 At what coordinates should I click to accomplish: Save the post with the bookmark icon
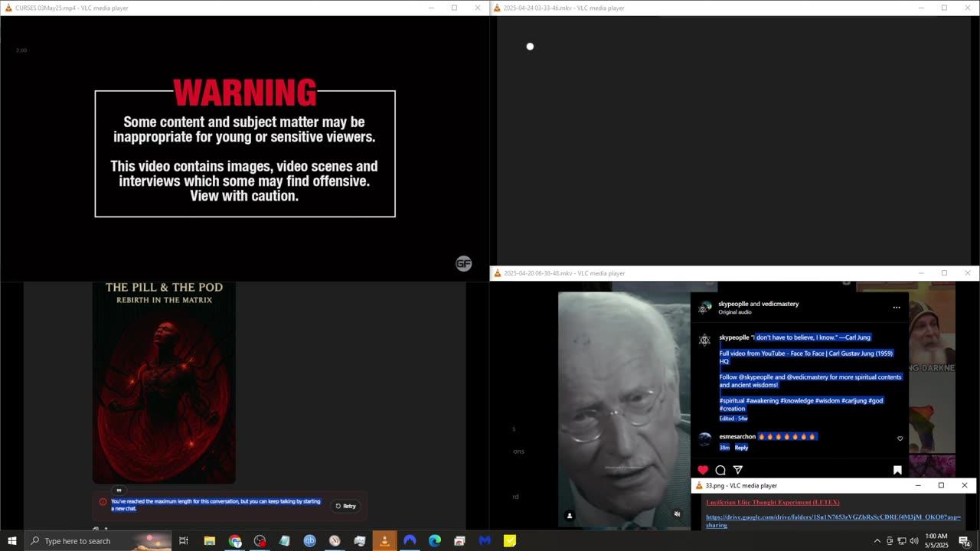click(897, 470)
